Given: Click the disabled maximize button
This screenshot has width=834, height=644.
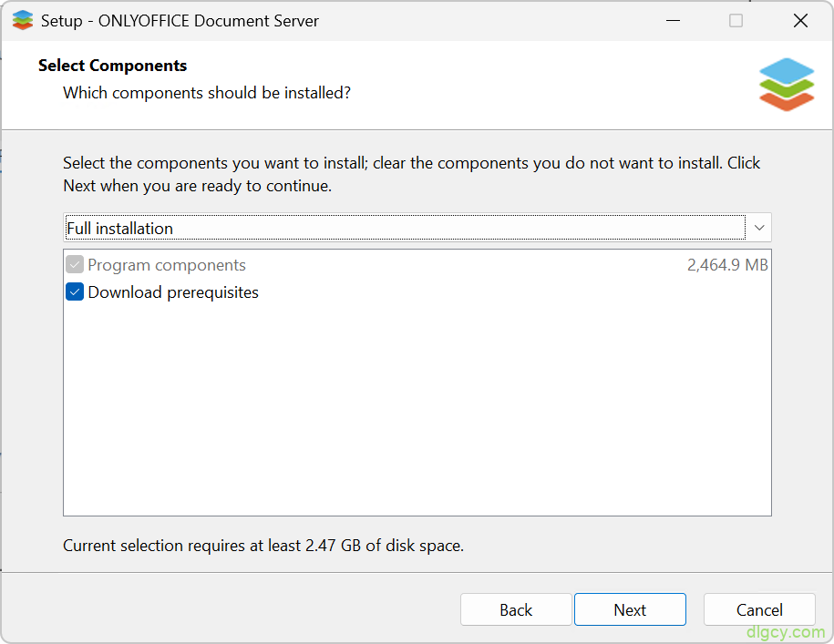Looking at the screenshot, I should tap(736, 21).
